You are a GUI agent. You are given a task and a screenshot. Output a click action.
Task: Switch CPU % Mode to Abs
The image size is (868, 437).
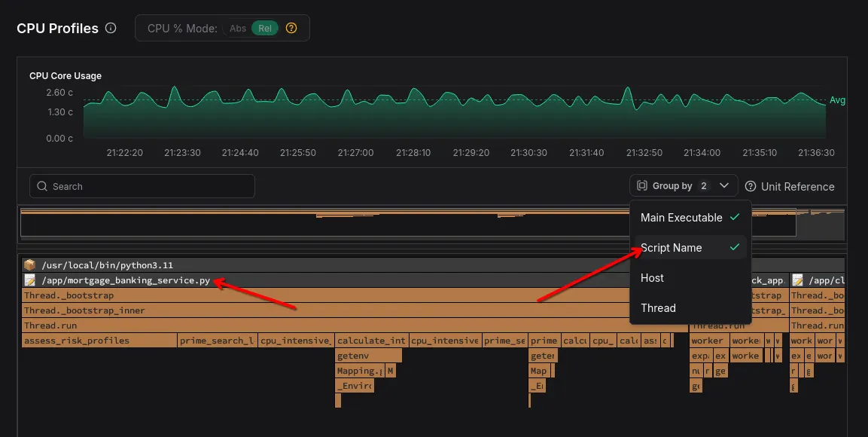239,27
